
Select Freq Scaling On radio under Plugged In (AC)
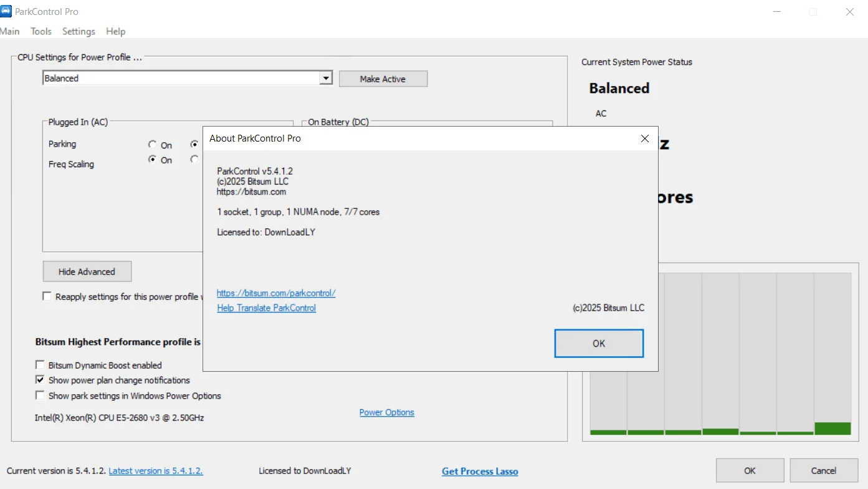[x=153, y=160]
